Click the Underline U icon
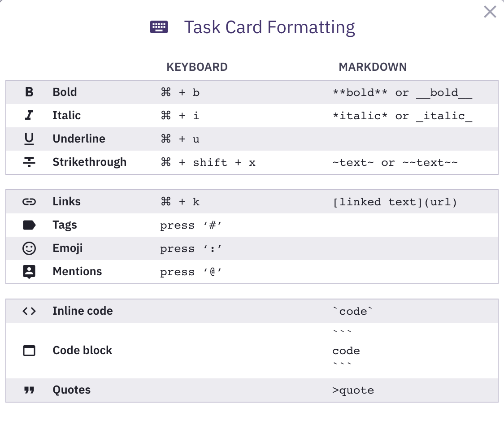 29,139
